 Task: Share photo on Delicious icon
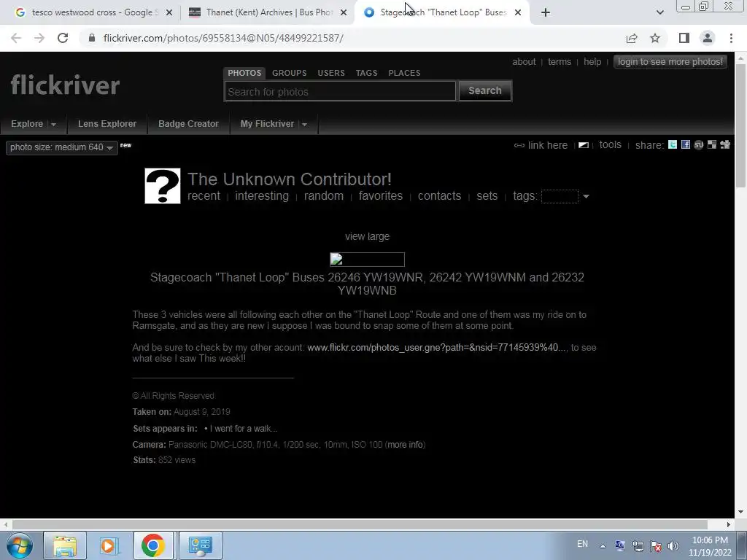click(712, 145)
